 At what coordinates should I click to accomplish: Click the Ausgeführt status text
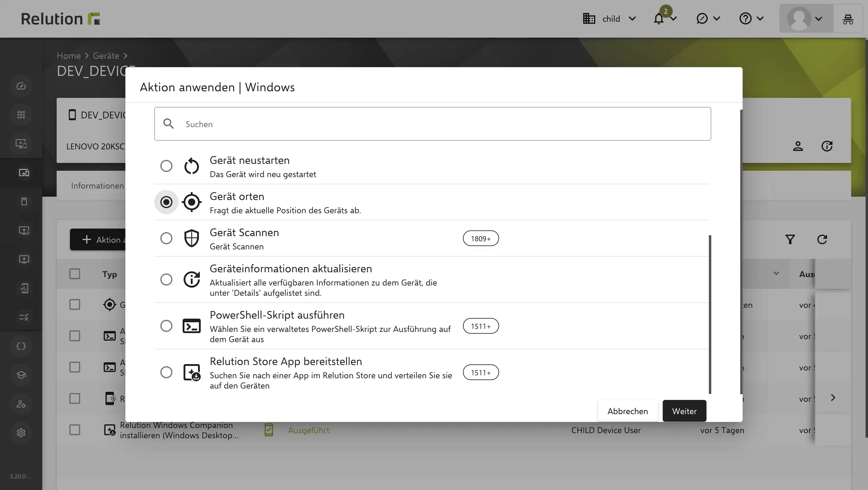[x=308, y=430]
